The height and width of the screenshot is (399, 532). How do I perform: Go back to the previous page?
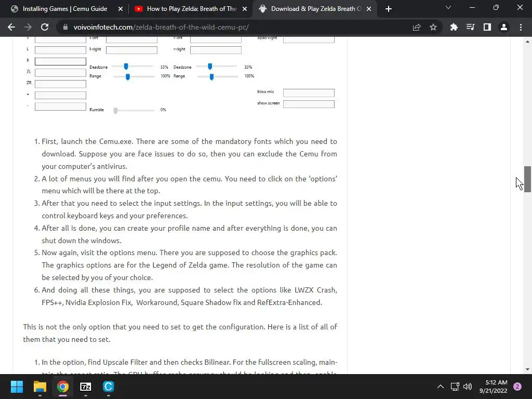(11, 27)
